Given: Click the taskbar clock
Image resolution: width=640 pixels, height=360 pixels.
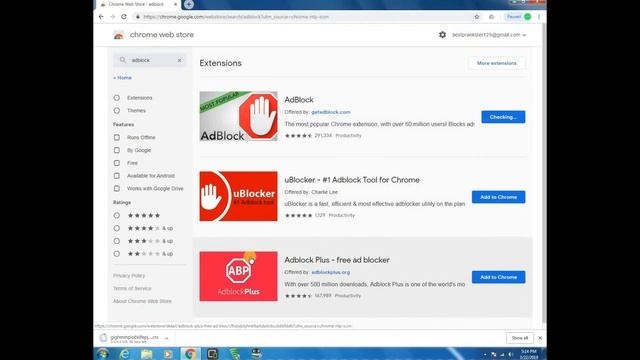Looking at the screenshot, I should pyautogui.click(x=529, y=354).
